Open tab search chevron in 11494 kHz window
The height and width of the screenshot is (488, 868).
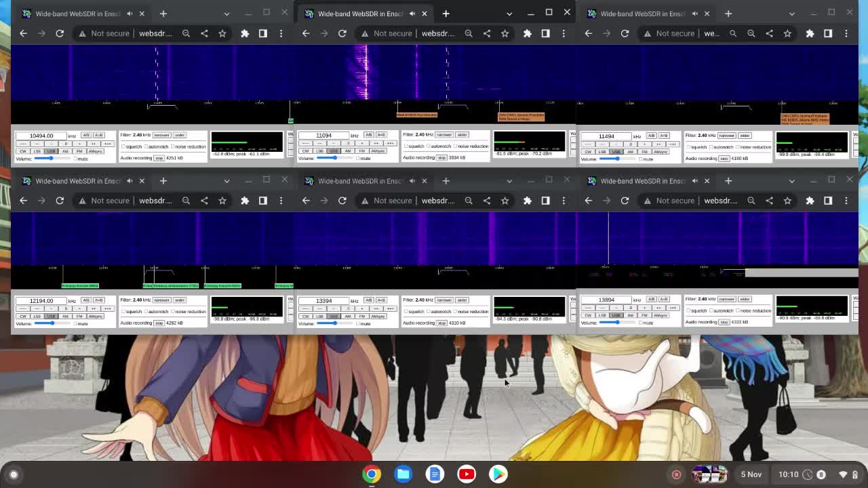click(x=791, y=14)
